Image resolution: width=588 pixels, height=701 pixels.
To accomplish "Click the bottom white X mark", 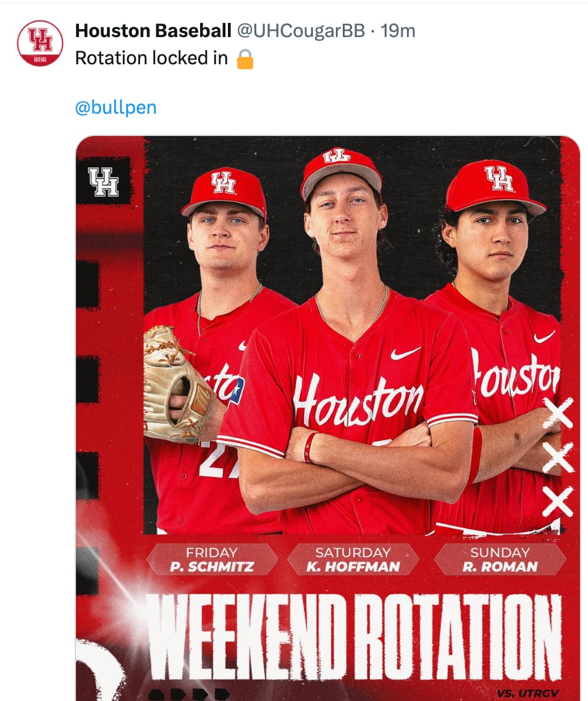I will pyautogui.click(x=558, y=501).
